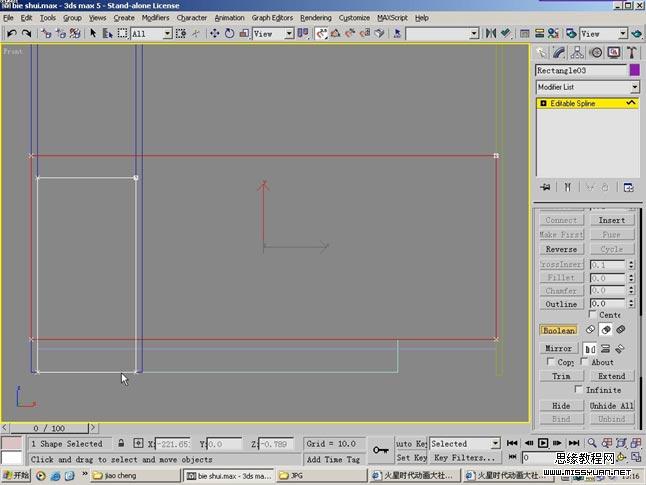Image resolution: width=646 pixels, height=485 pixels.
Task: Activate the Select Object arrow tool
Action: coord(93,33)
